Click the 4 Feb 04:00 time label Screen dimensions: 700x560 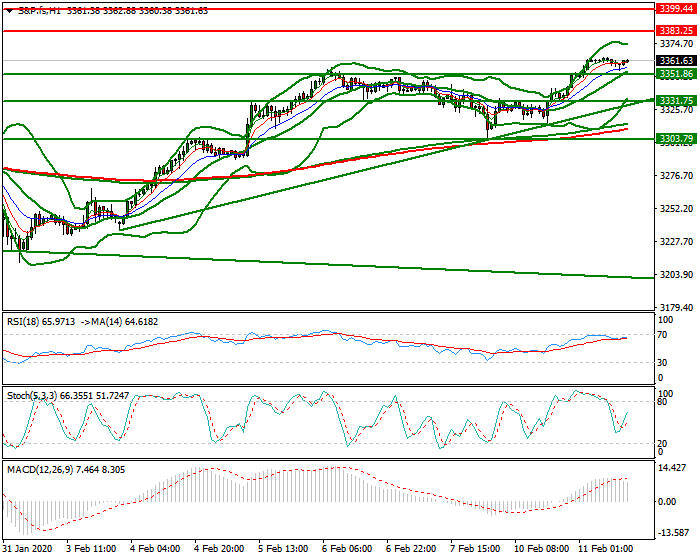tap(155, 548)
